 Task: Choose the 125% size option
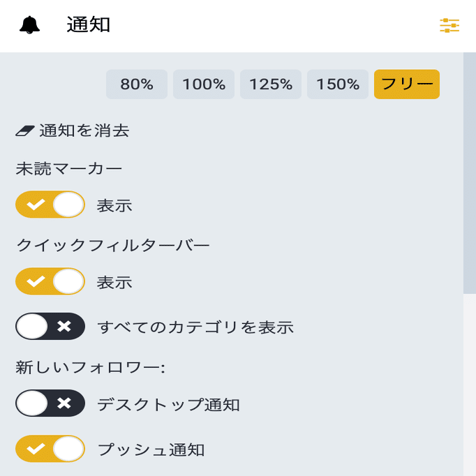(x=271, y=84)
